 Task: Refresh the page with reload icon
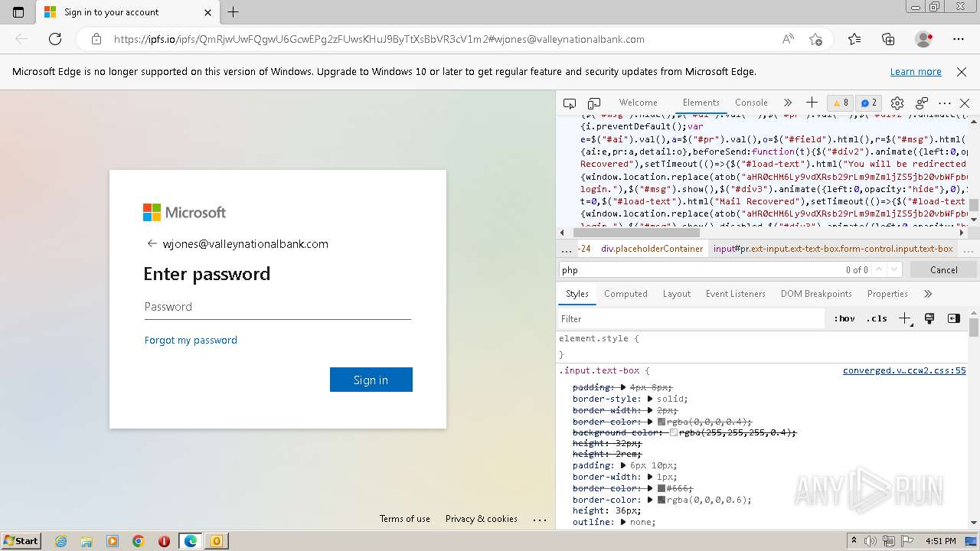(55, 39)
